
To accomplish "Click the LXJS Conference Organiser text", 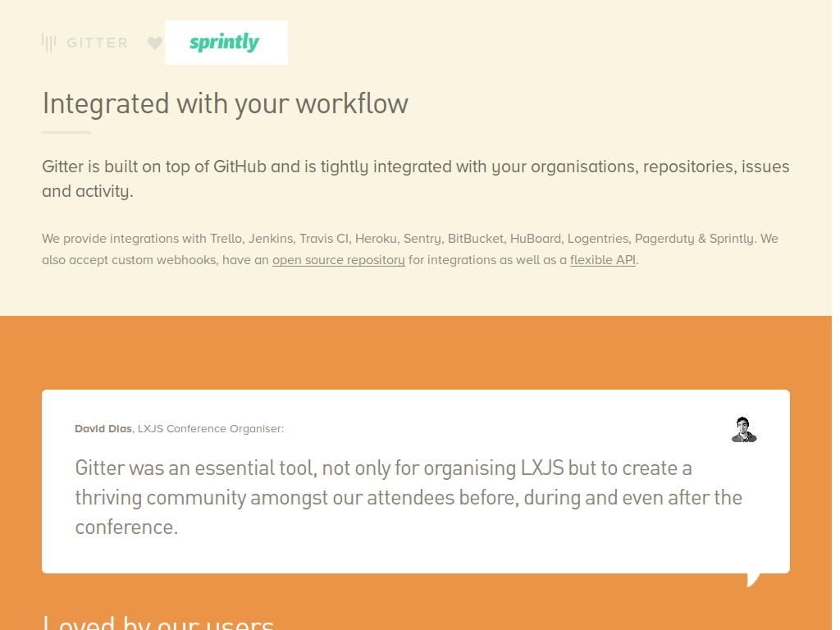I will pyautogui.click(x=211, y=428).
